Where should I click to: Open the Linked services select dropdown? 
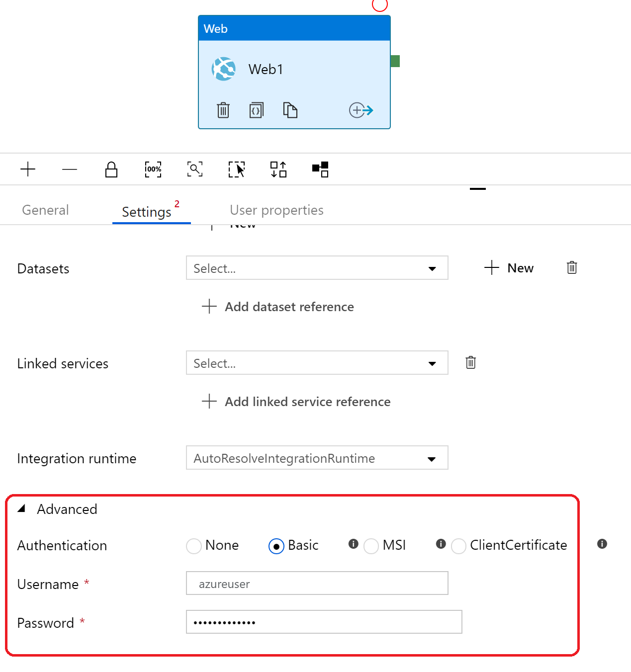(317, 363)
